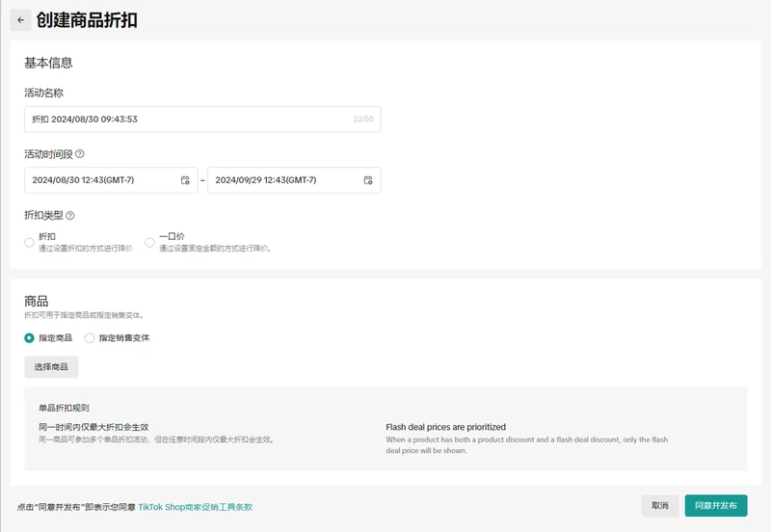Click help icon next to 折扣类型
This screenshot has height=532, width=771.
coord(70,216)
